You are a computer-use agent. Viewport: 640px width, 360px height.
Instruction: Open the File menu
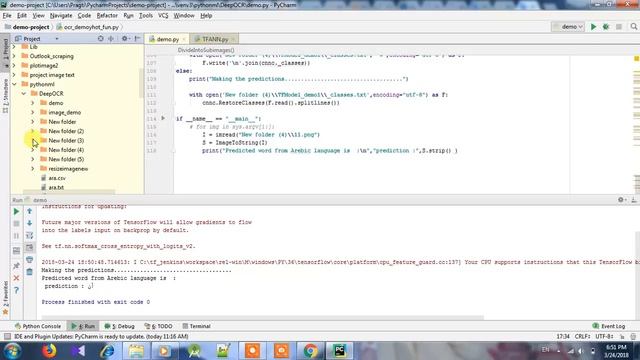point(7,16)
